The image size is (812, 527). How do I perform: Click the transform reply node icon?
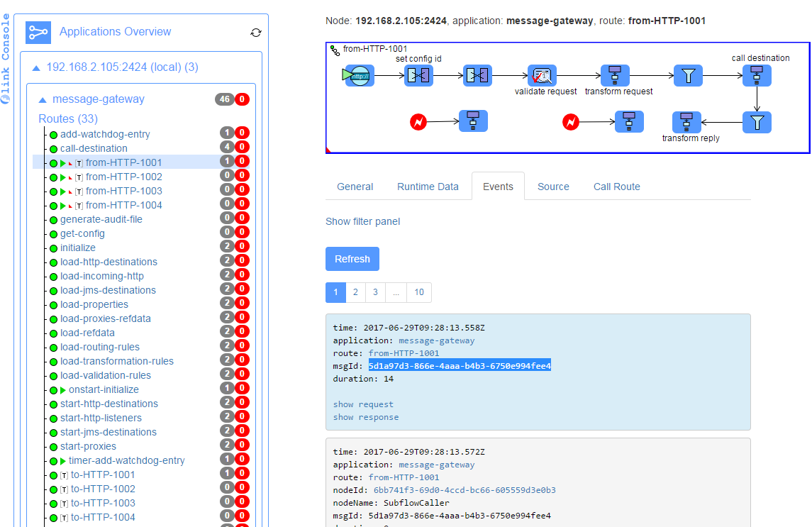(686, 122)
